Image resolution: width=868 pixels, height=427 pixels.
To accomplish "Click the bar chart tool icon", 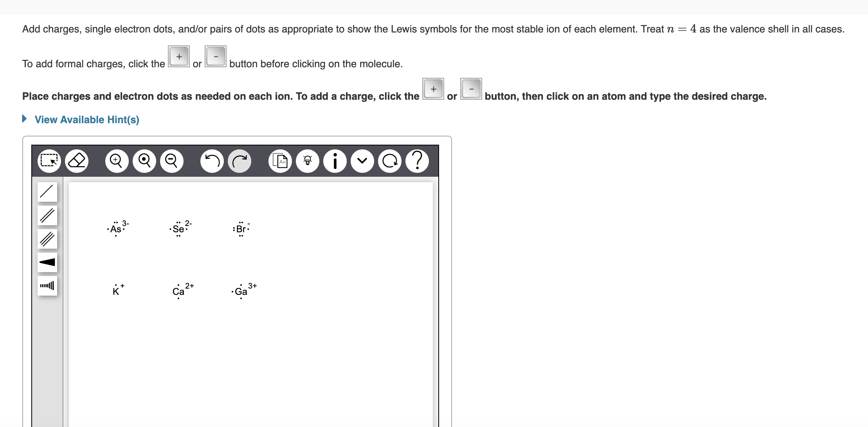I will (x=47, y=285).
